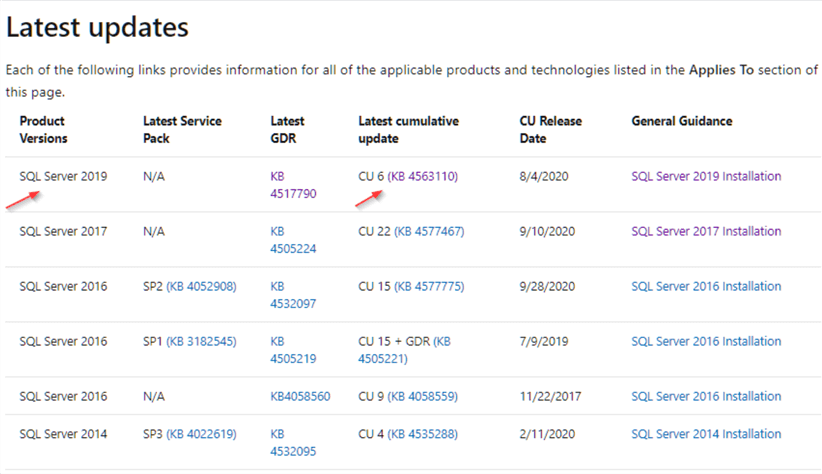Open SQL Server 2016 Installation link dated 11/22/2017
Screen dimensions: 822x474
pos(706,396)
